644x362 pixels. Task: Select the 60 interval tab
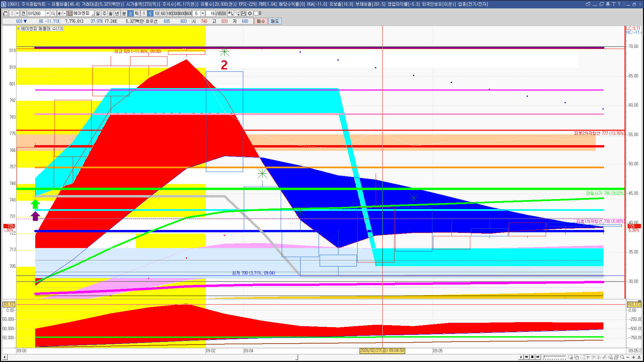click(163, 13)
